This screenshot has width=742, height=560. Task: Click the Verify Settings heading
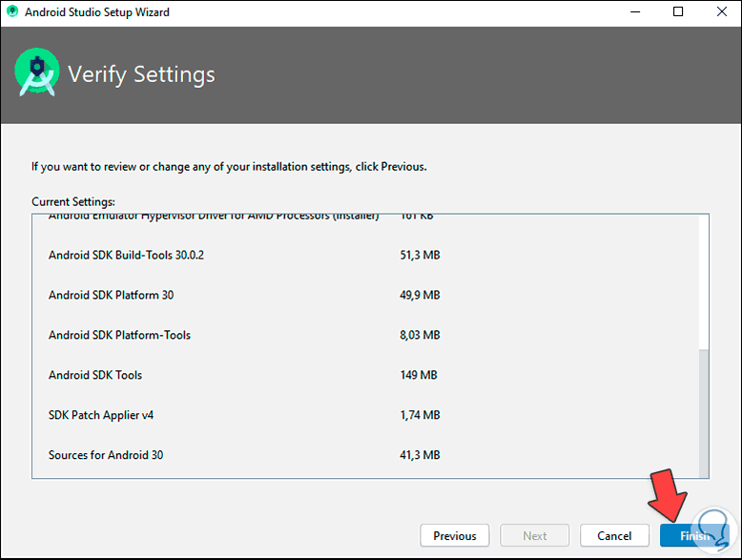pos(141,74)
